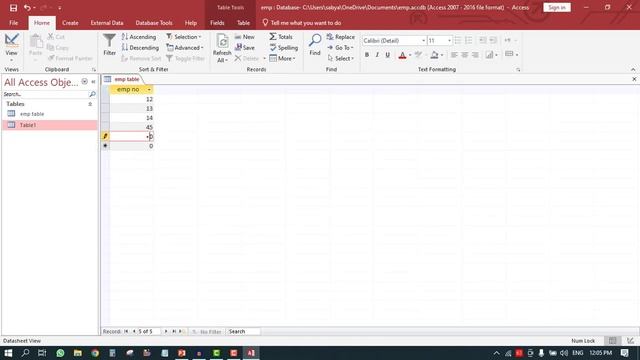Open the File tab

[x=13, y=23]
